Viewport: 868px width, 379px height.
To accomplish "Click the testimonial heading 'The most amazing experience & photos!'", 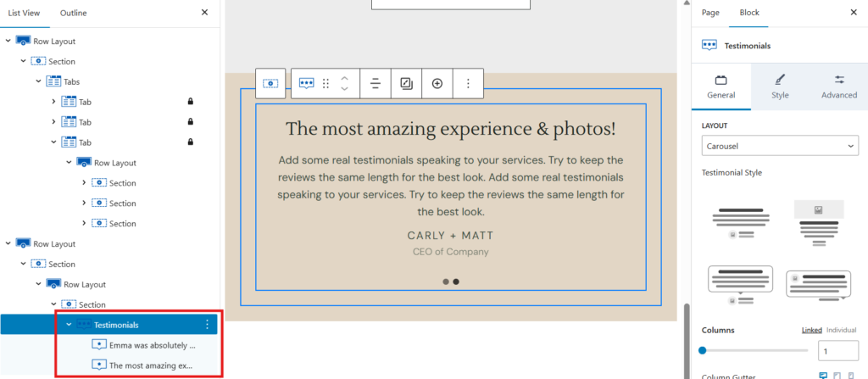I will (x=451, y=129).
